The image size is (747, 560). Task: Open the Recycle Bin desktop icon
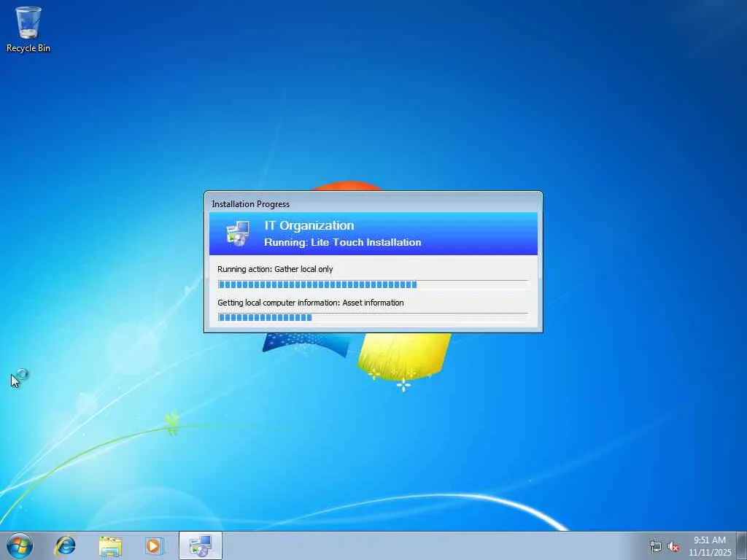click(x=28, y=29)
